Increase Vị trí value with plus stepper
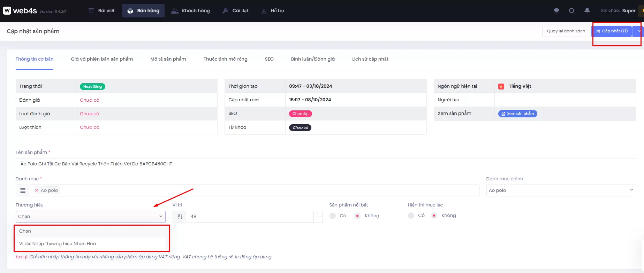This screenshot has height=273, width=644. point(318,214)
